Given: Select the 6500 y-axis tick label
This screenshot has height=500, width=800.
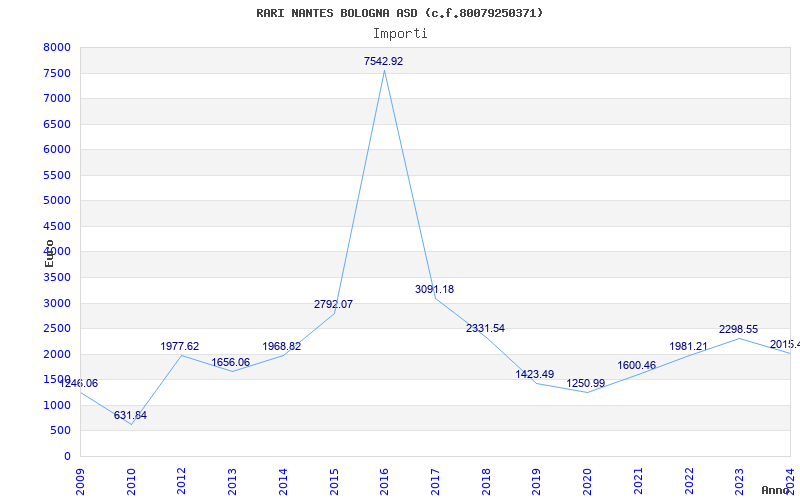Looking at the screenshot, I should click(x=57, y=124).
